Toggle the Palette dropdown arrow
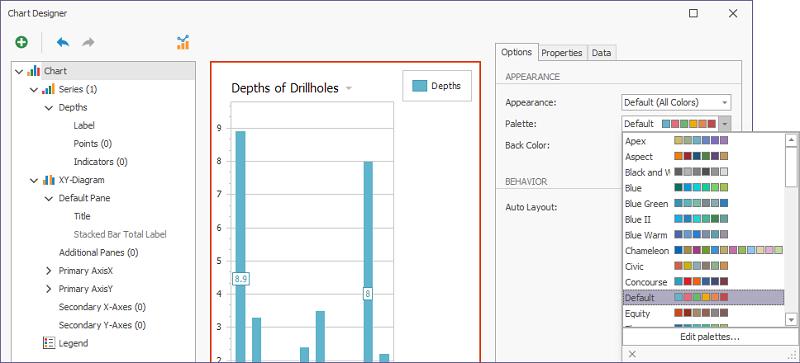This screenshot has height=363, width=800. (726, 124)
